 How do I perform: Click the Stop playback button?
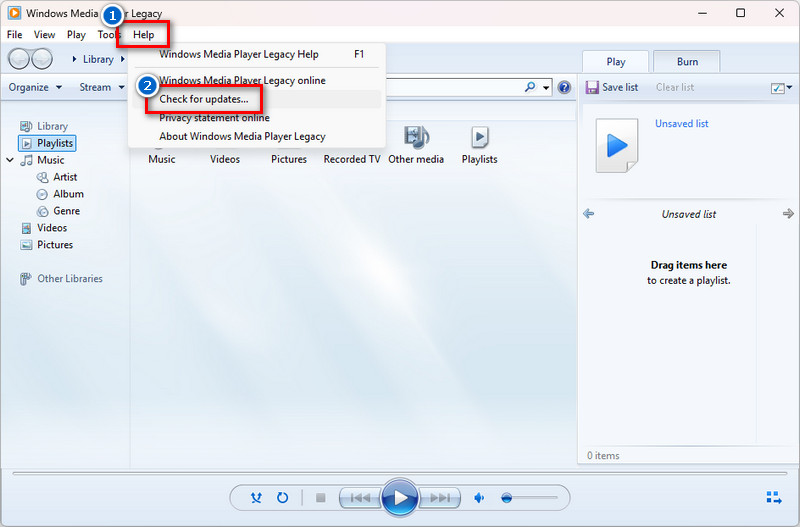(x=320, y=497)
